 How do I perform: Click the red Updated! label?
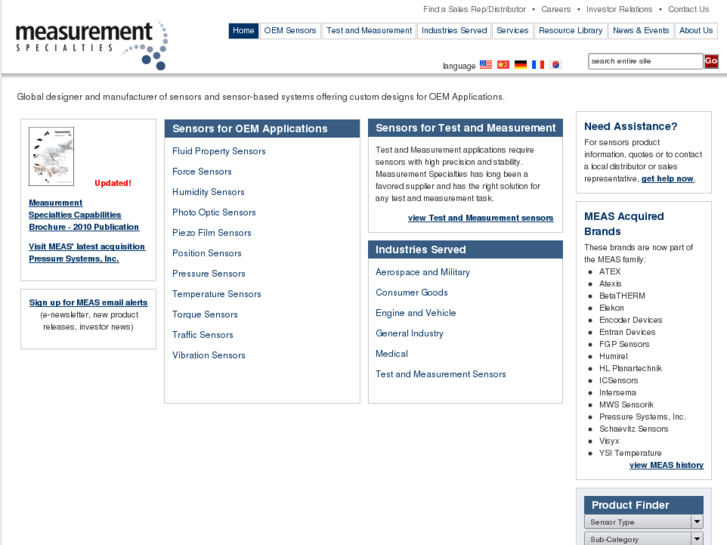click(x=113, y=183)
